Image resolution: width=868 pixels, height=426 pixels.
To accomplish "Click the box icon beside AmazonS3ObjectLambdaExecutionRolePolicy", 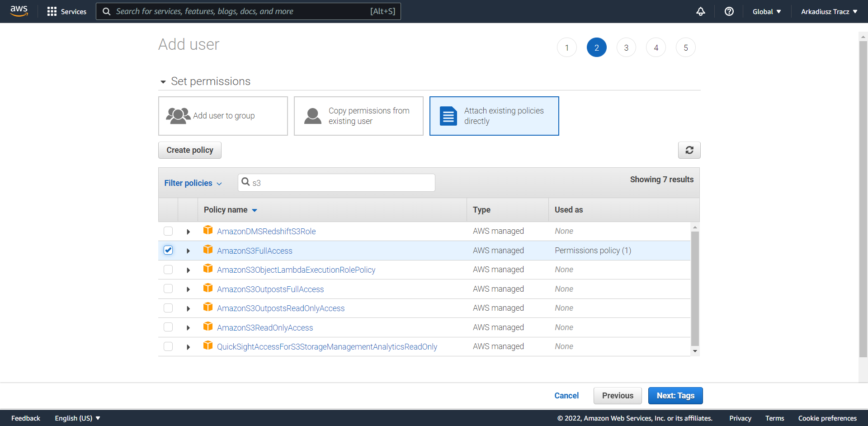I will tap(208, 269).
